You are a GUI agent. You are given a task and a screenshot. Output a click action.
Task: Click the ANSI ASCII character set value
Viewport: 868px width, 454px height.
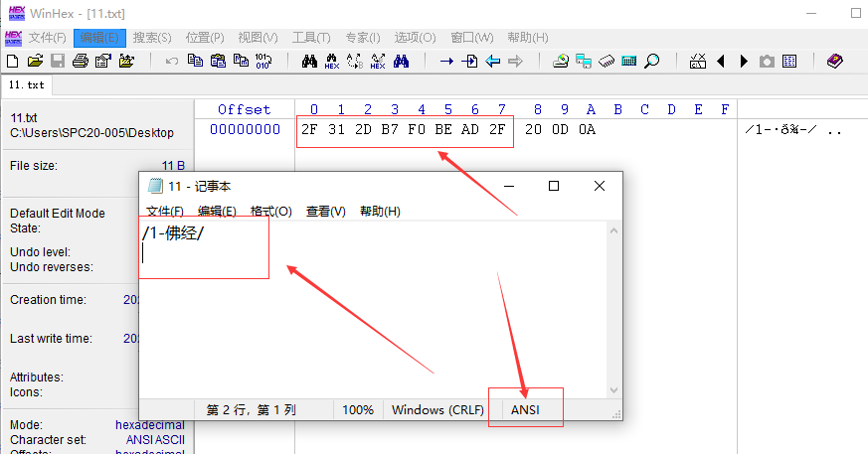click(155, 440)
